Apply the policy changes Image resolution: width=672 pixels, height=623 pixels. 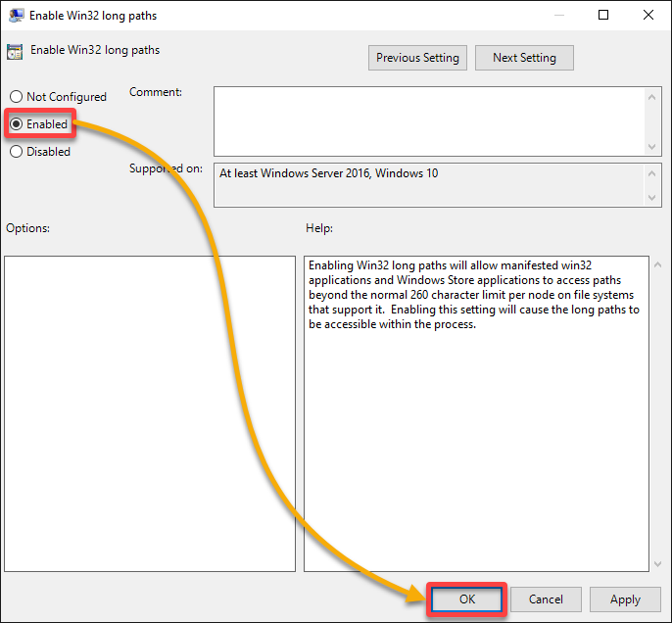click(x=625, y=599)
